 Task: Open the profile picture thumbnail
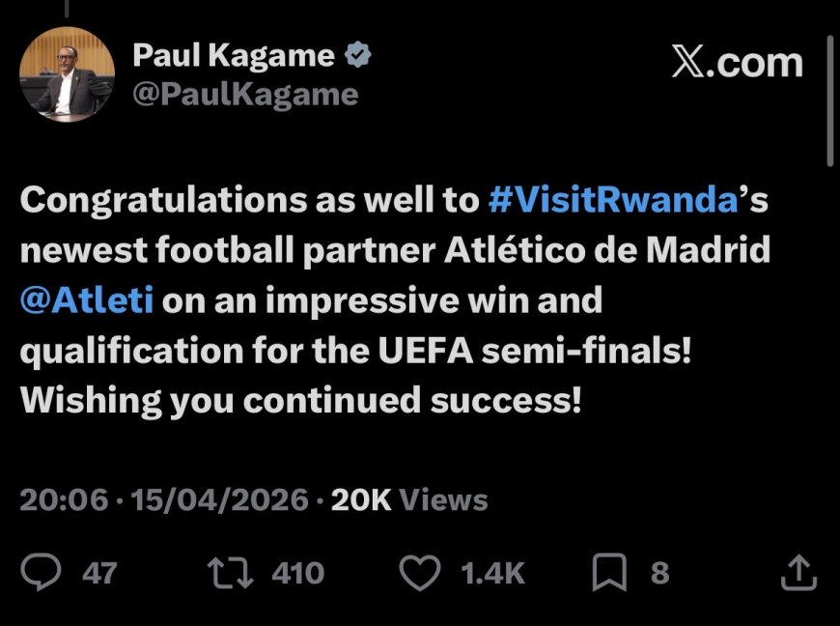pyautogui.click(x=66, y=74)
